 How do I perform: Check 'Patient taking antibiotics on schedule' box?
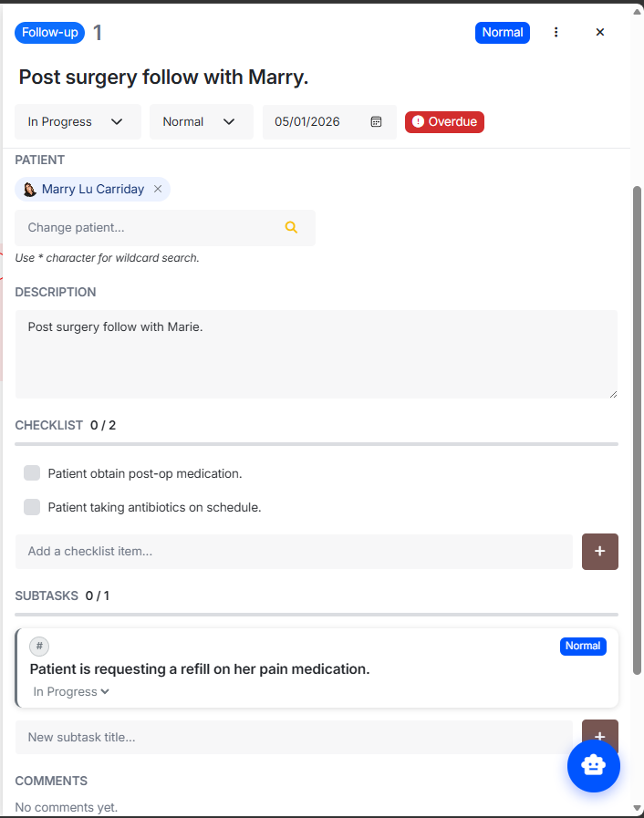click(x=32, y=507)
